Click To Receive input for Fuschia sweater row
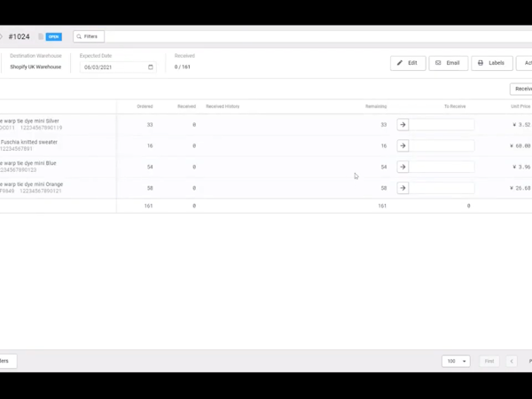This screenshot has height=399, width=532. point(442,145)
